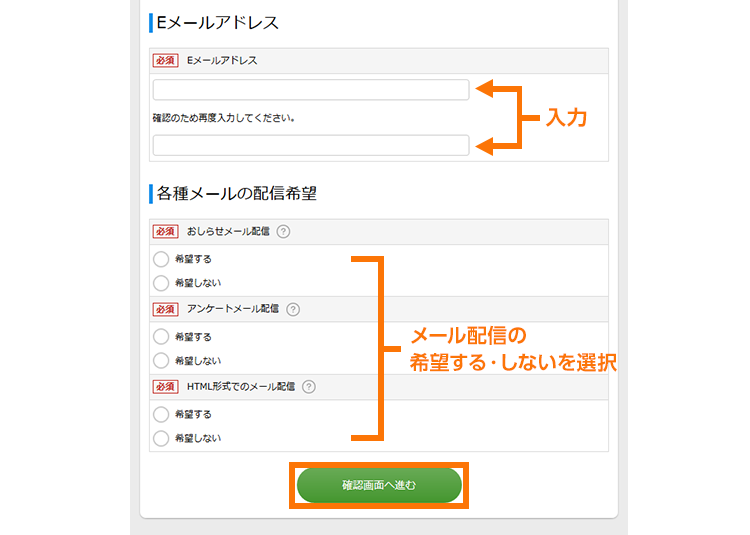The width and height of the screenshot is (750, 535).
Task: Select 希望する for おしらせメール配信
Action: (x=161, y=259)
